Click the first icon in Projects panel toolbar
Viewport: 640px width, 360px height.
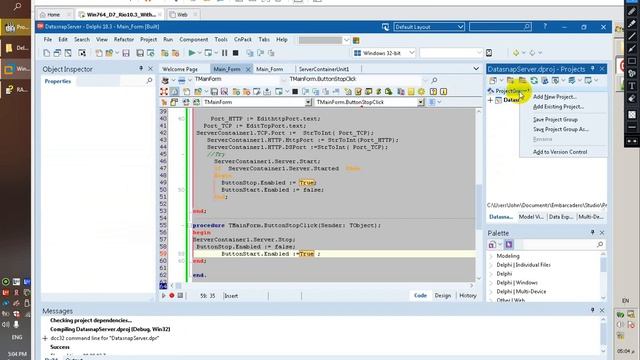[493, 80]
